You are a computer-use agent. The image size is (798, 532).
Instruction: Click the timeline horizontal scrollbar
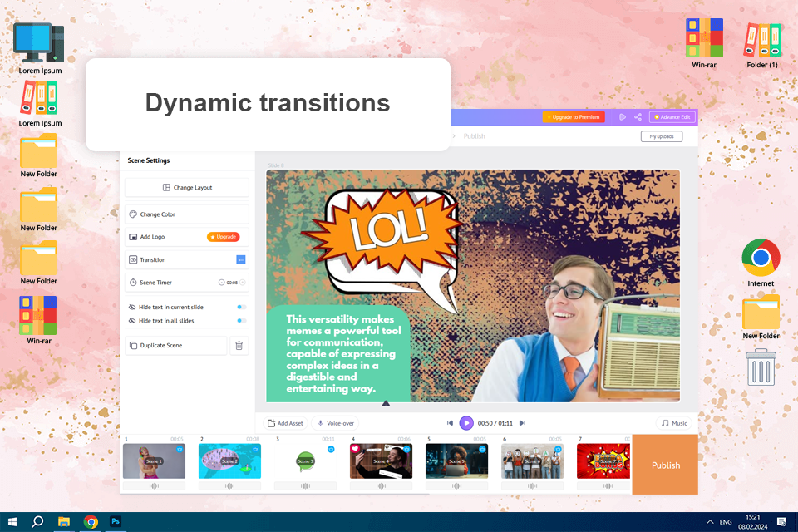(275, 493)
